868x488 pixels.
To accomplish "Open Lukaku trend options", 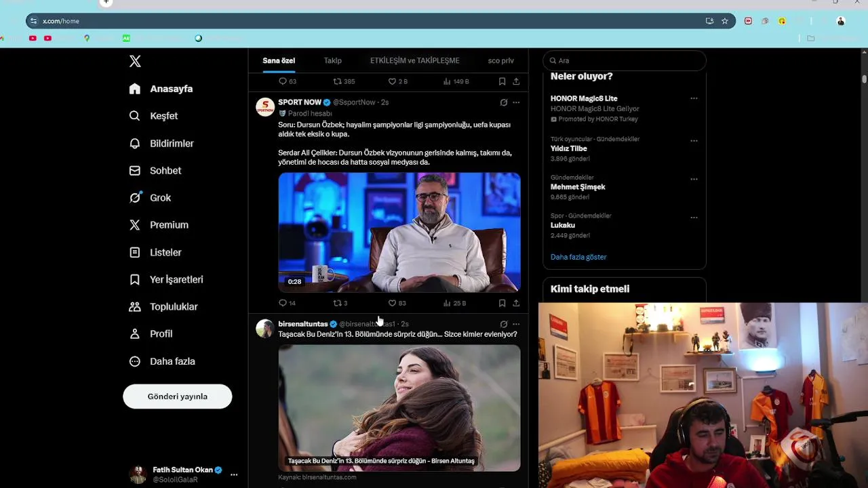I will [694, 218].
